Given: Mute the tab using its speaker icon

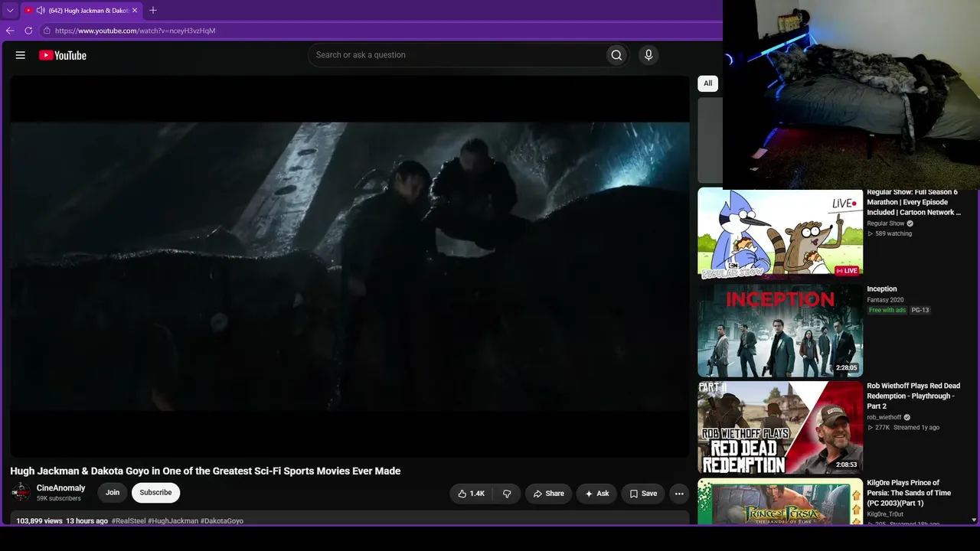Looking at the screenshot, I should (x=40, y=11).
